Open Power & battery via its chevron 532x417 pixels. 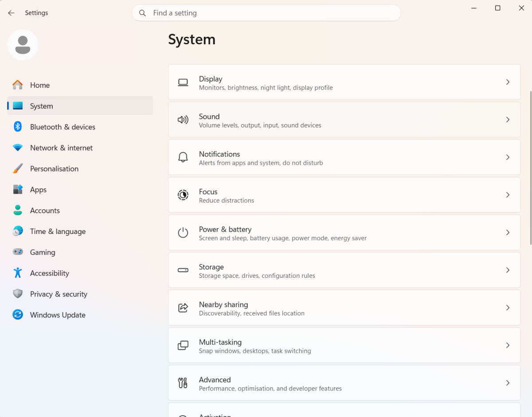[x=508, y=233]
